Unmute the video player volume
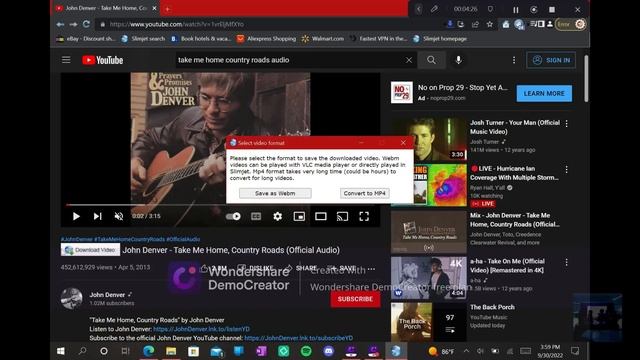This screenshot has height=360, width=640. [119, 216]
